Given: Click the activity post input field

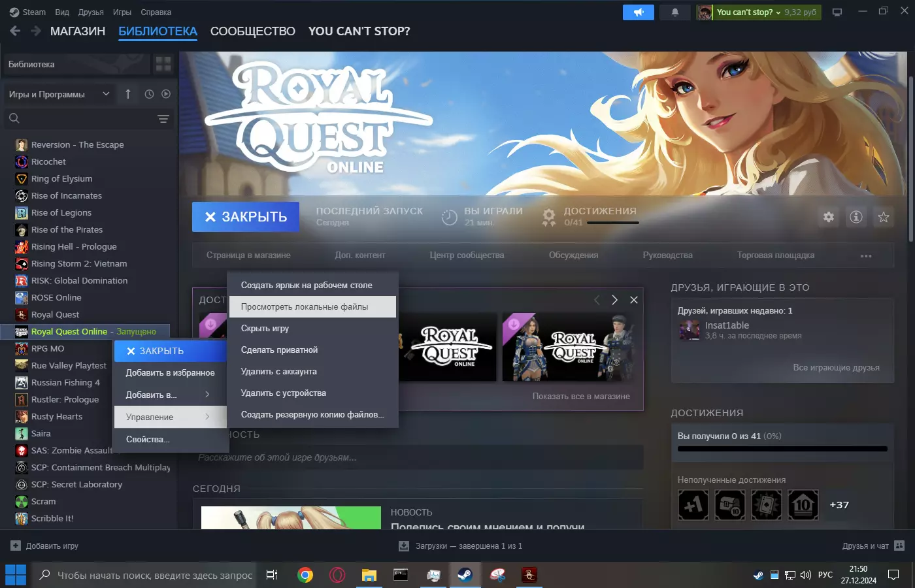Looking at the screenshot, I should pyautogui.click(x=418, y=457).
